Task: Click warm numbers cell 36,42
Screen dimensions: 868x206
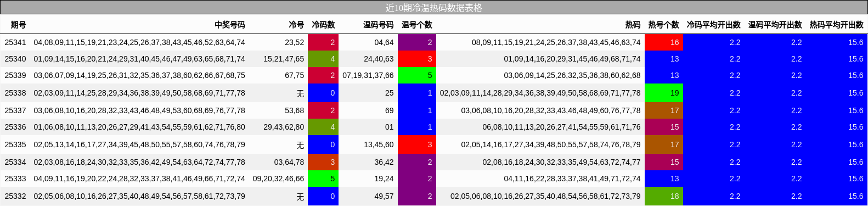Action: tap(384, 162)
